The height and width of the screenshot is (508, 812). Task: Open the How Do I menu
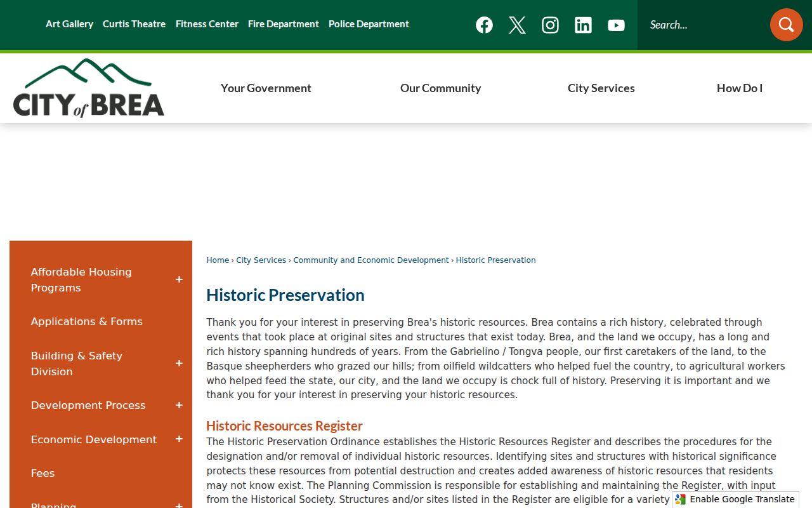click(740, 88)
